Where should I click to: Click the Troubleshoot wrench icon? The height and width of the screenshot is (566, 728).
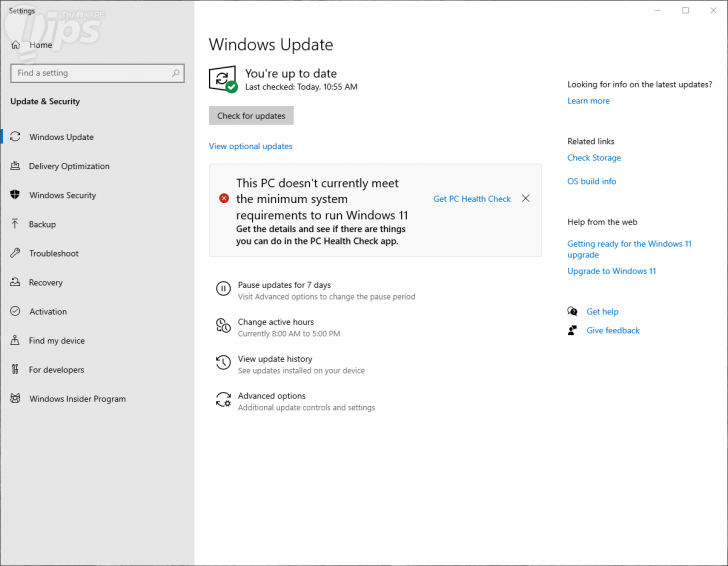[15, 253]
